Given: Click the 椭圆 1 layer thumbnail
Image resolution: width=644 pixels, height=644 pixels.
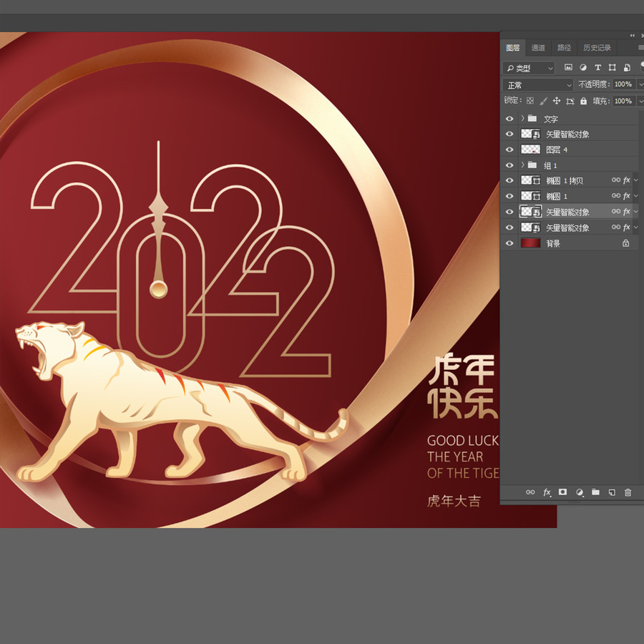Looking at the screenshot, I should [530, 196].
